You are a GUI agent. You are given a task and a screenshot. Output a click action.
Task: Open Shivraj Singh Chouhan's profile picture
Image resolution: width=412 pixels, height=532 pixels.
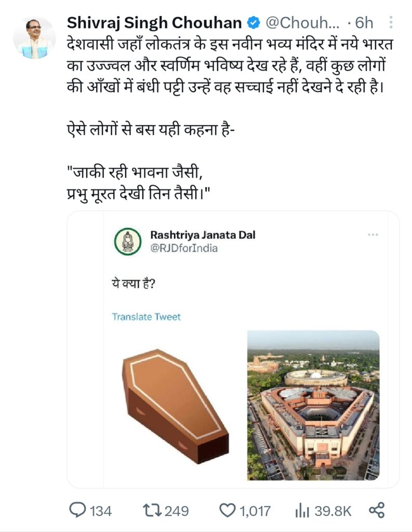click(34, 38)
